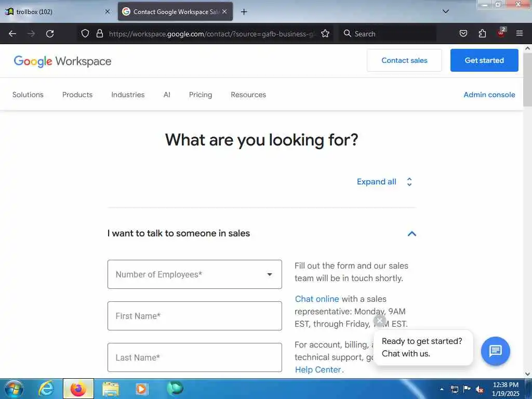This screenshot has width=532, height=399.
Task: Open a new tab with plus icon
Action: 244,12
